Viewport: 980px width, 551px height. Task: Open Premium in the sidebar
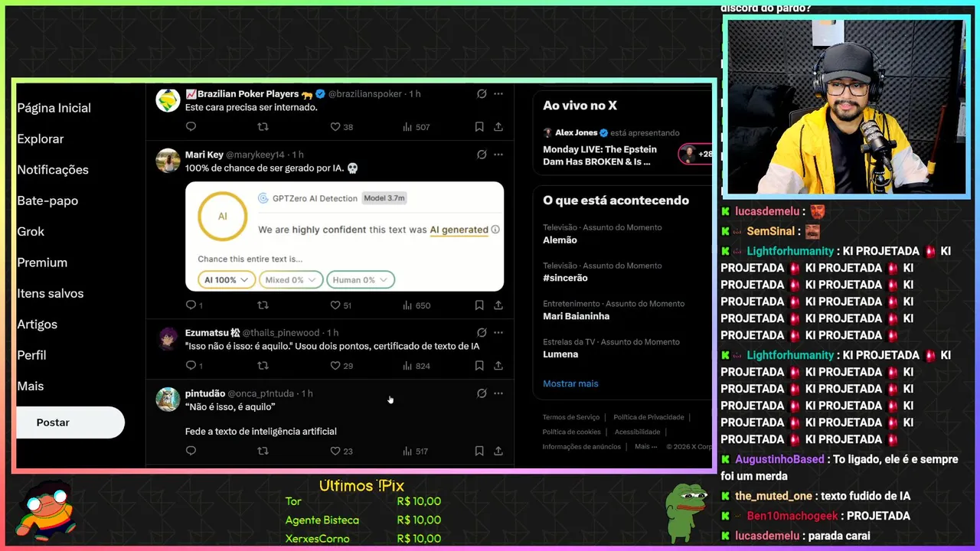[42, 262]
